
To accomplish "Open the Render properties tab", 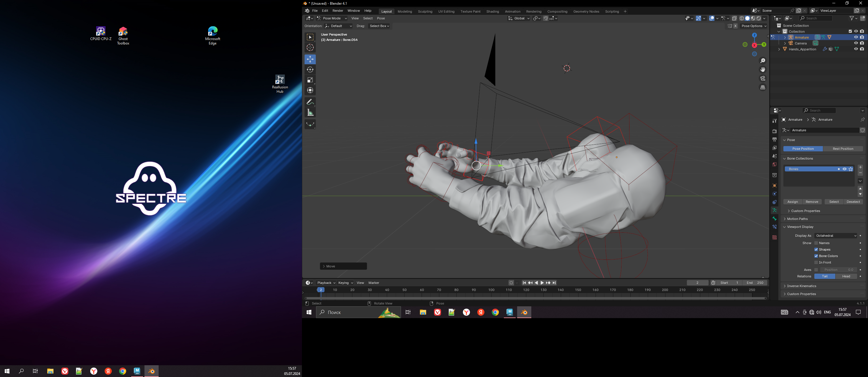I will coord(774,131).
